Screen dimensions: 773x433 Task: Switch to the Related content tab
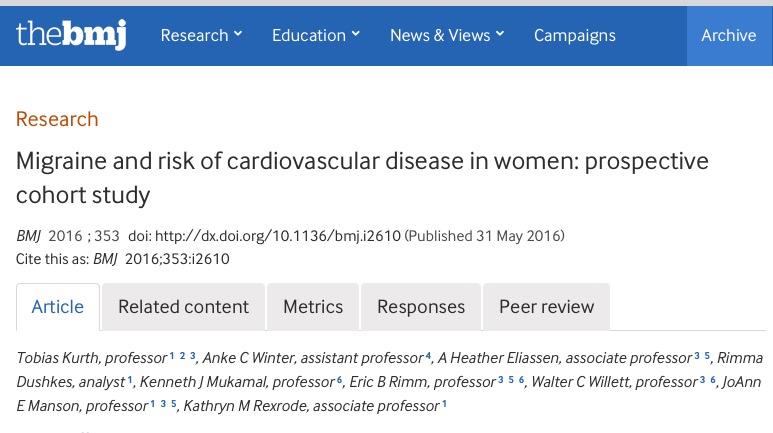click(x=183, y=307)
